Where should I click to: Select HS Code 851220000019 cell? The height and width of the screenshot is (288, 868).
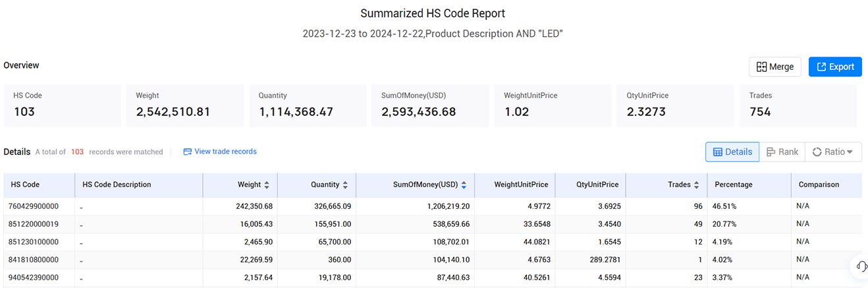pyautogui.click(x=34, y=224)
